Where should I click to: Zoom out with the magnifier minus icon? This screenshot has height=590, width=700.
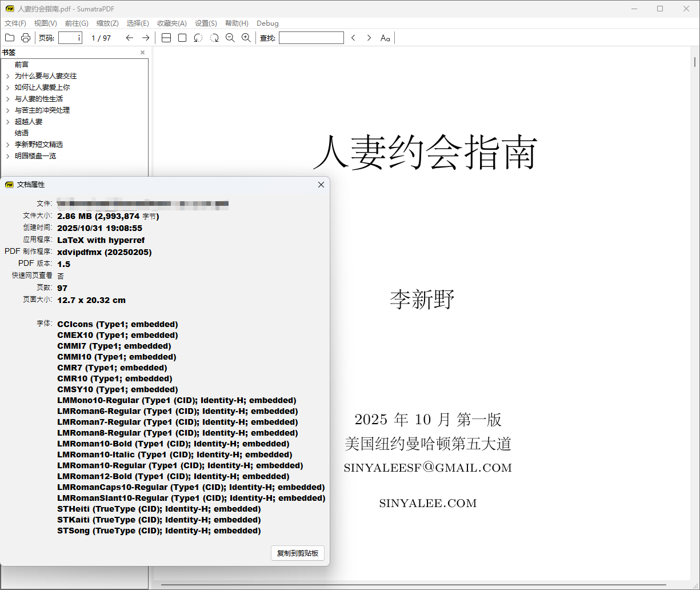pyautogui.click(x=230, y=38)
